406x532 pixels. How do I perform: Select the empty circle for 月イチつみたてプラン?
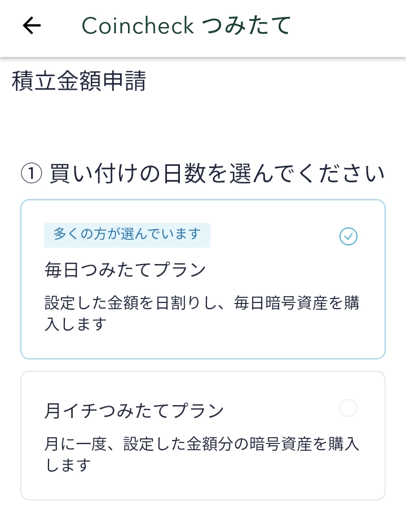(348, 408)
